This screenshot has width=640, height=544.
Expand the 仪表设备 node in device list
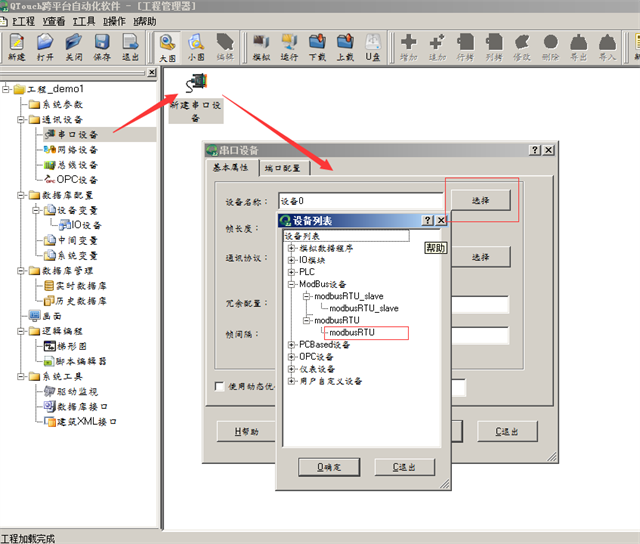click(x=291, y=369)
